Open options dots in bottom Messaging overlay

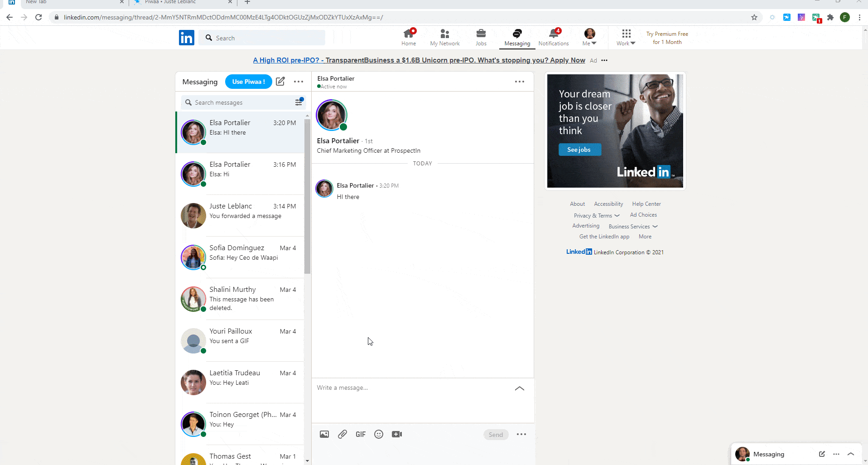coord(836,454)
